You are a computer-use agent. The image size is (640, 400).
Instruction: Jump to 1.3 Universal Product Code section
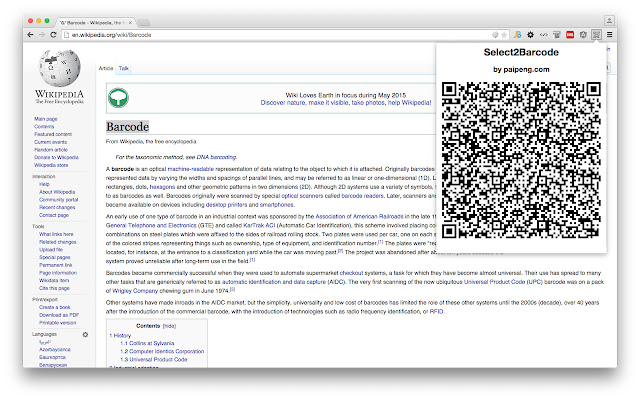point(154,360)
